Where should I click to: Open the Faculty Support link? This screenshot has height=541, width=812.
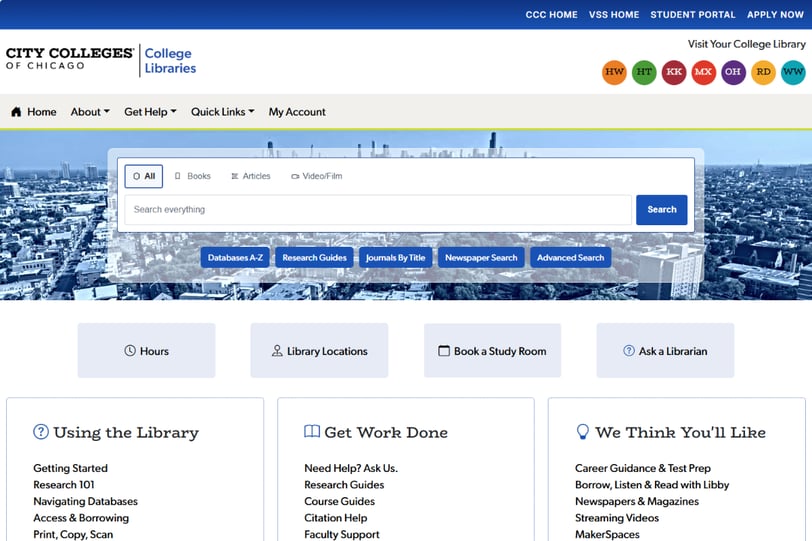coord(342,535)
